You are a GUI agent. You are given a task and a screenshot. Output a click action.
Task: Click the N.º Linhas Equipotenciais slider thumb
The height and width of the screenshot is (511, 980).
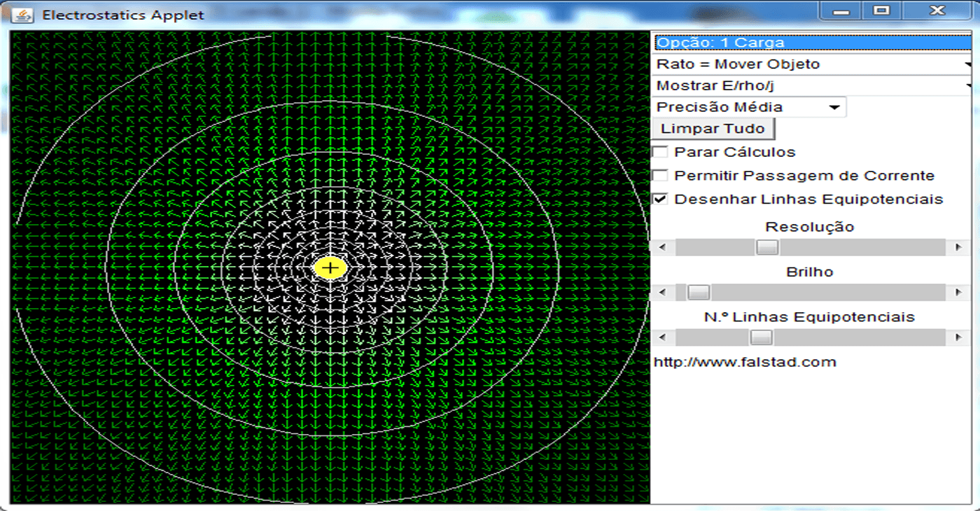tap(761, 337)
